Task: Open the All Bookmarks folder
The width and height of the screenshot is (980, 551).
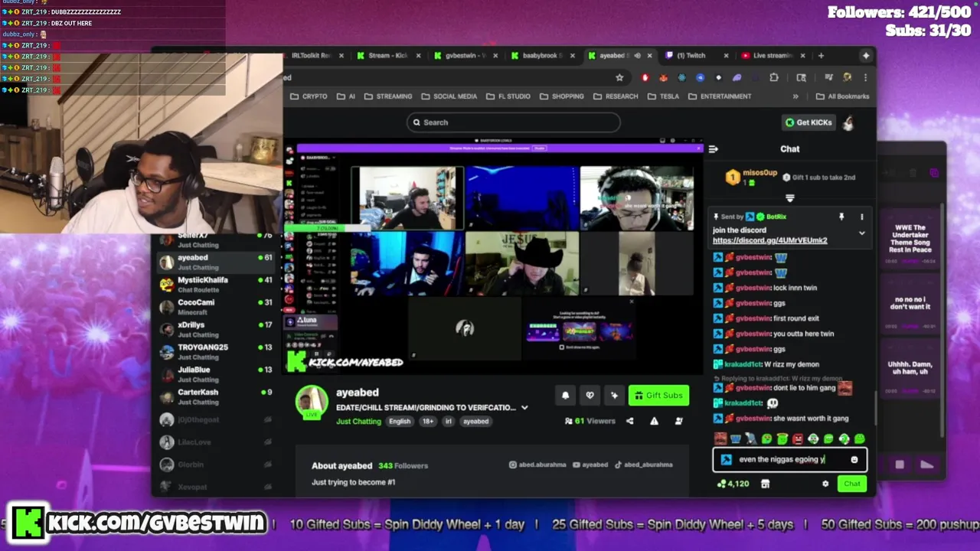Action: [x=842, y=96]
